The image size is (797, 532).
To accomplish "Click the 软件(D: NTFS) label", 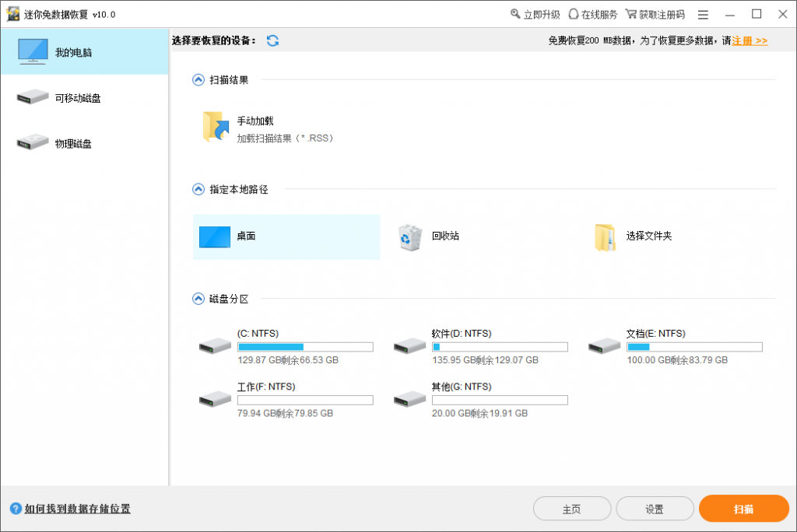I will (x=462, y=334).
